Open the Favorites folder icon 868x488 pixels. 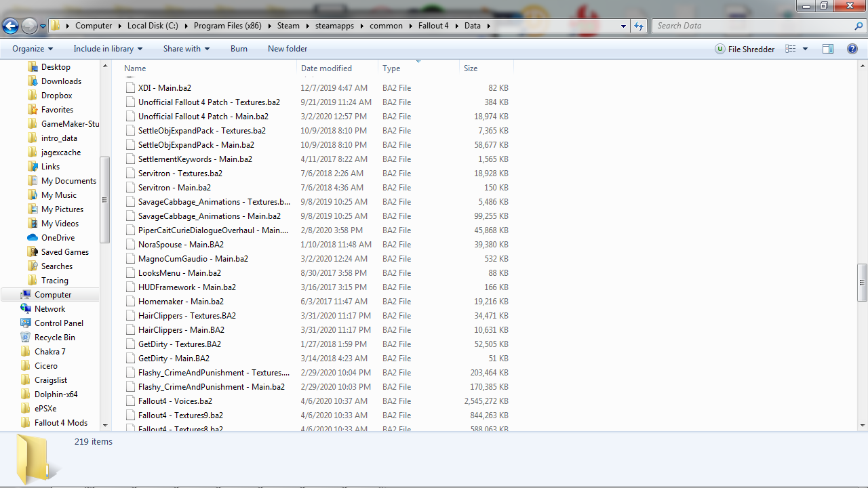[32, 110]
